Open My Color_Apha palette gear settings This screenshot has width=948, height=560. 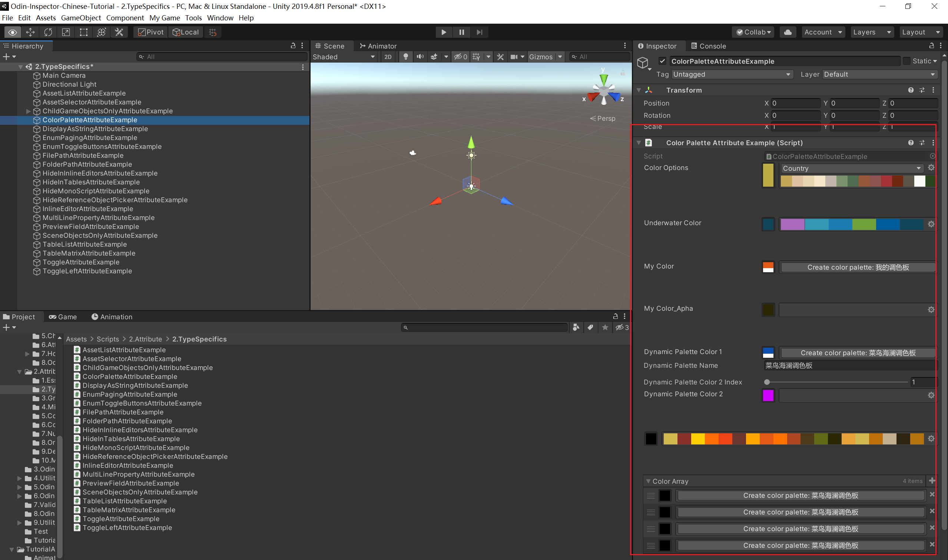[x=931, y=309]
